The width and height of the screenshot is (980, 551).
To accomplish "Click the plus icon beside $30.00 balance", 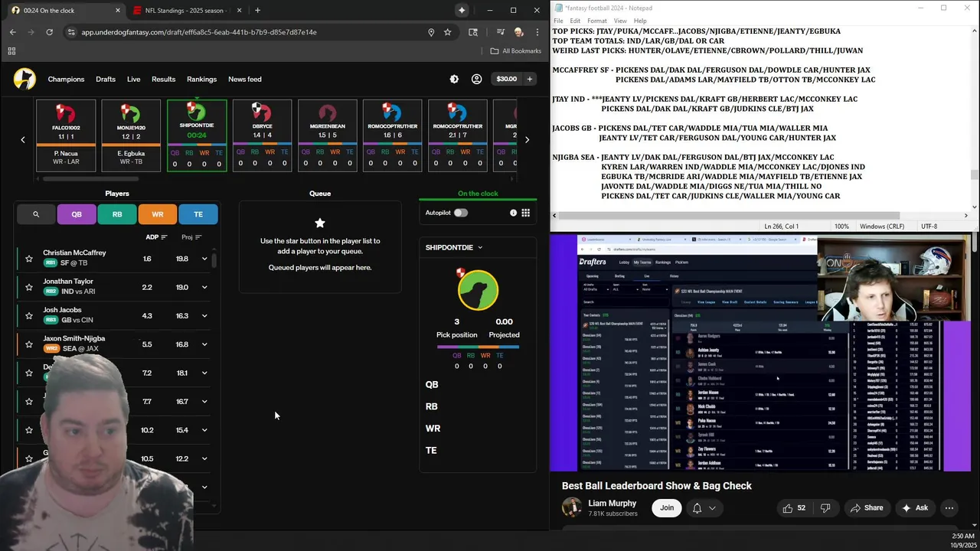I will click(530, 79).
